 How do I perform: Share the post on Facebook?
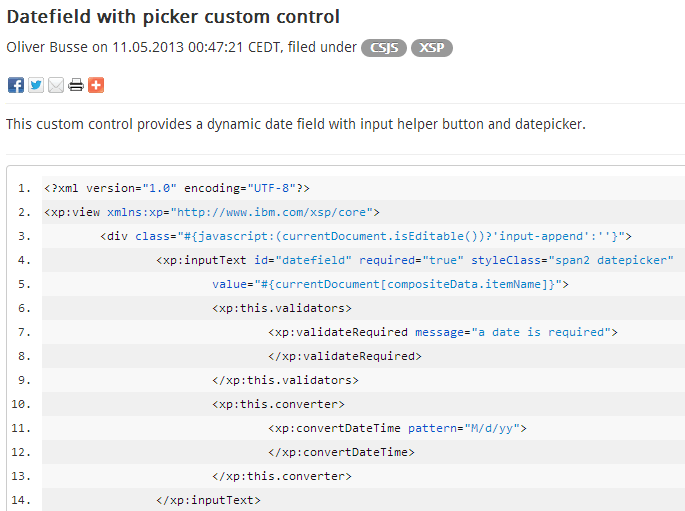click(16, 85)
